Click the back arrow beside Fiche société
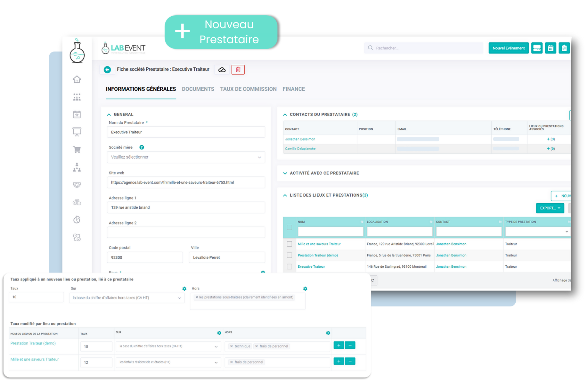 pyautogui.click(x=107, y=69)
